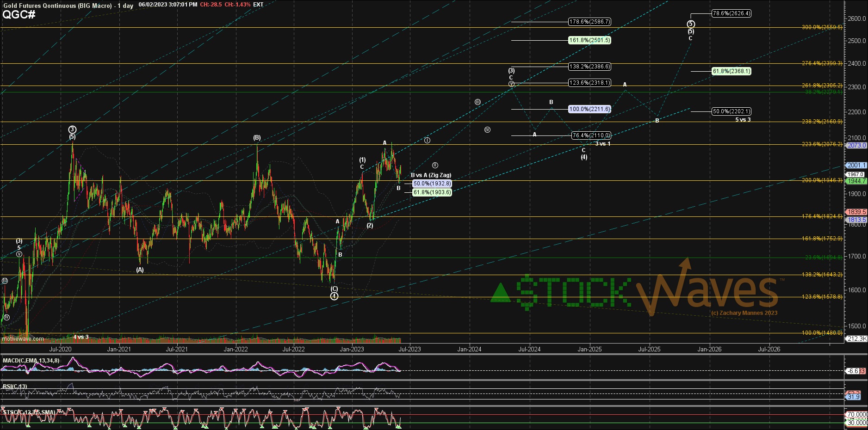Click the 138.2%(2386.6) extension label

pyautogui.click(x=589, y=67)
